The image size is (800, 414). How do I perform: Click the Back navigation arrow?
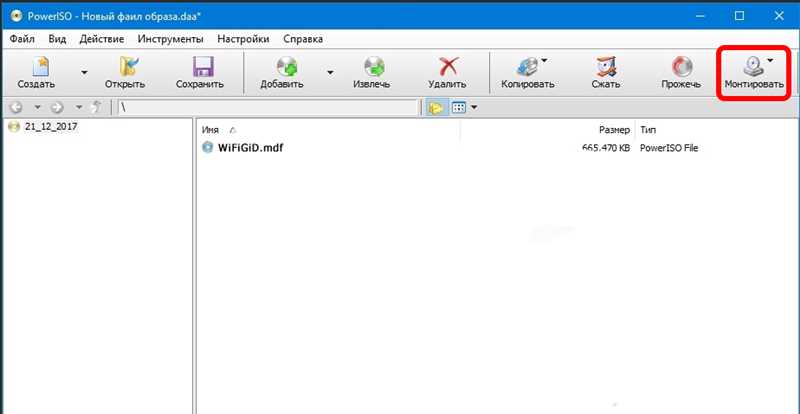click(x=16, y=108)
